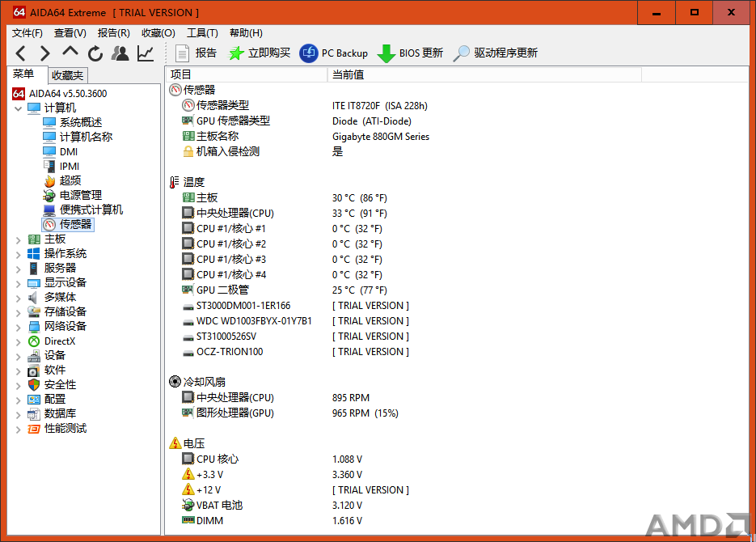Expand the 操作系统 tree node
Image resolution: width=756 pixels, height=542 pixels.
click(19, 254)
